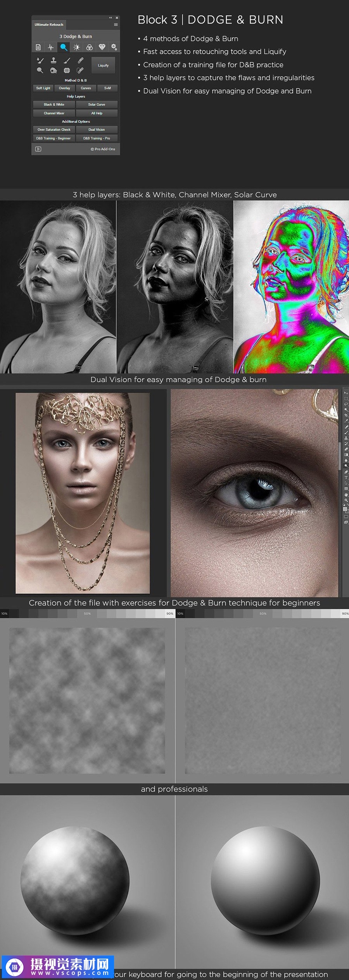The width and height of the screenshot is (349, 980).
Task: Select the Clone Stamp icon in Ultimate Retouch panel
Action: coord(54,60)
